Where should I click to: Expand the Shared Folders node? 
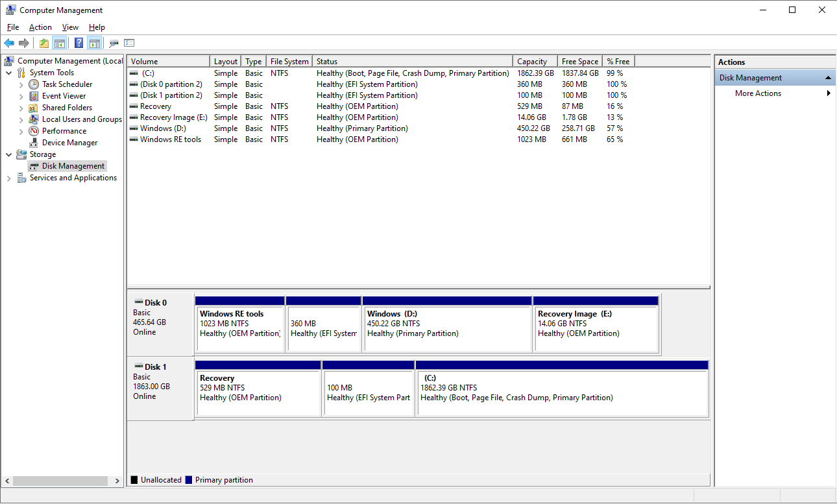(x=21, y=108)
